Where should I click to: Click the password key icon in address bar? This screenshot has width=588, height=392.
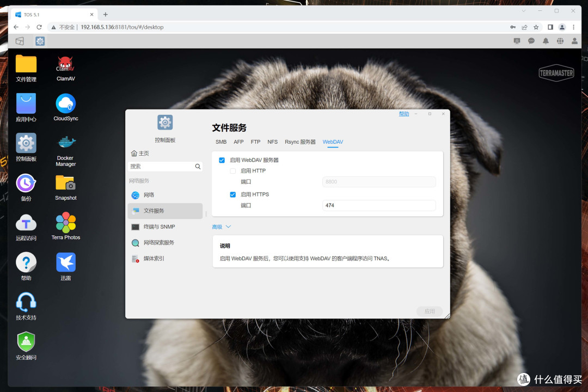513,27
